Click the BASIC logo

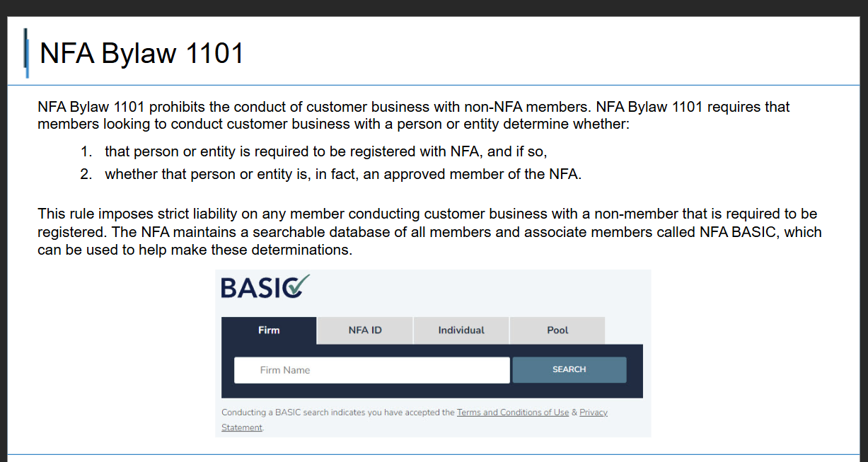[x=265, y=287]
